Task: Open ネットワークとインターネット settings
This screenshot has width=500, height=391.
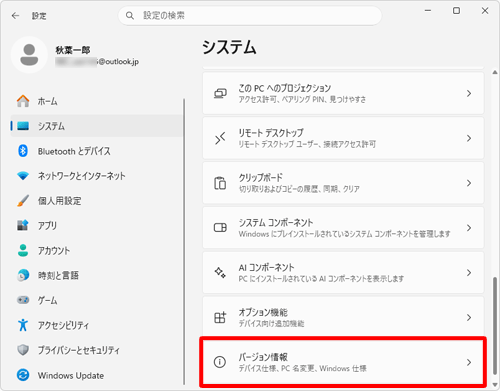Action: [x=97, y=176]
